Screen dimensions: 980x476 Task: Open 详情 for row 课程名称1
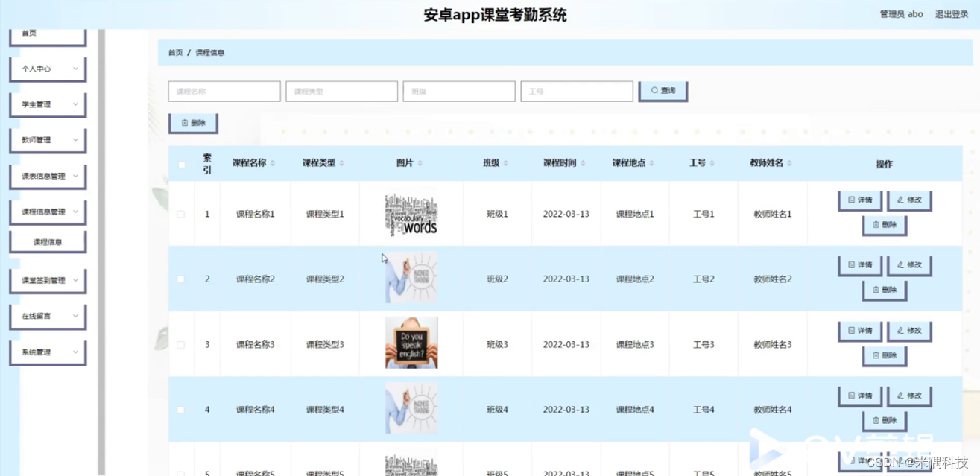[860, 200]
